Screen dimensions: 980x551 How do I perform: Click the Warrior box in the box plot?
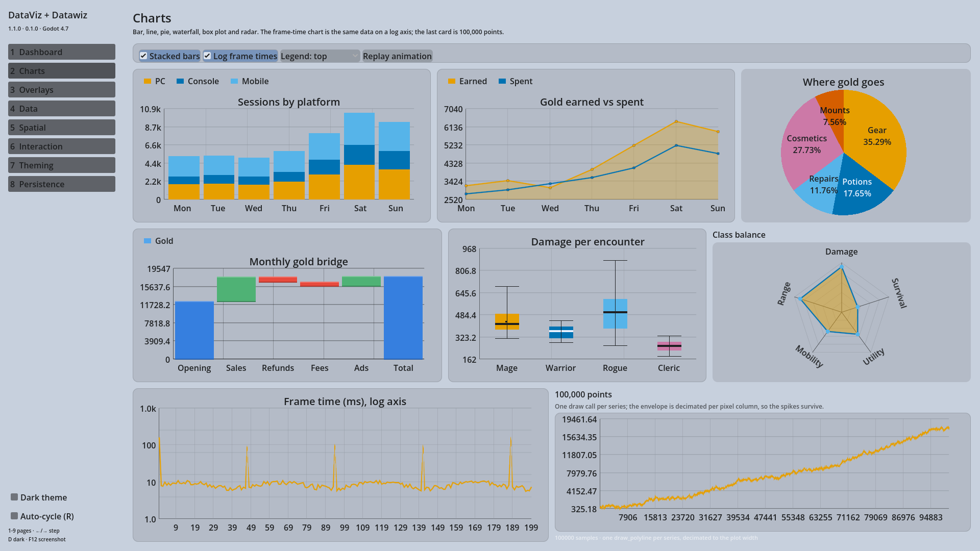(x=561, y=332)
